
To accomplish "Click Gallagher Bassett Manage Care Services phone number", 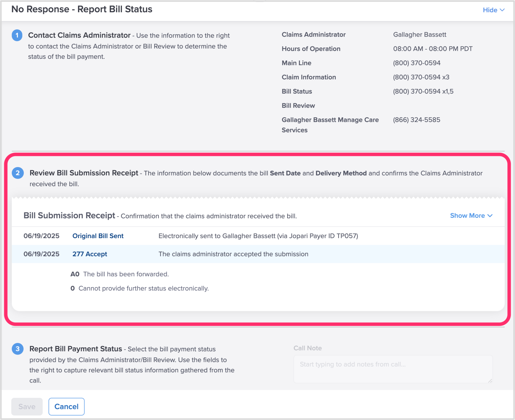I will point(416,120).
